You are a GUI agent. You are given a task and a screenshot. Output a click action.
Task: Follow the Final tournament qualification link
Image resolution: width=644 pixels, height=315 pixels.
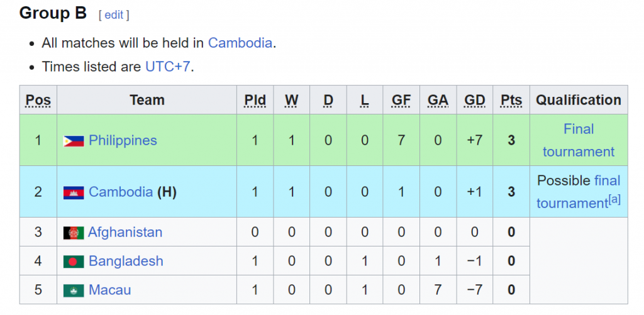tap(579, 140)
